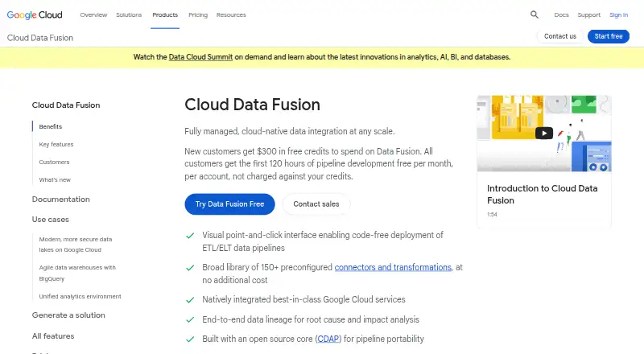Screen dimensions: 644x354
Task: Open the Overview menu
Action: point(93,14)
